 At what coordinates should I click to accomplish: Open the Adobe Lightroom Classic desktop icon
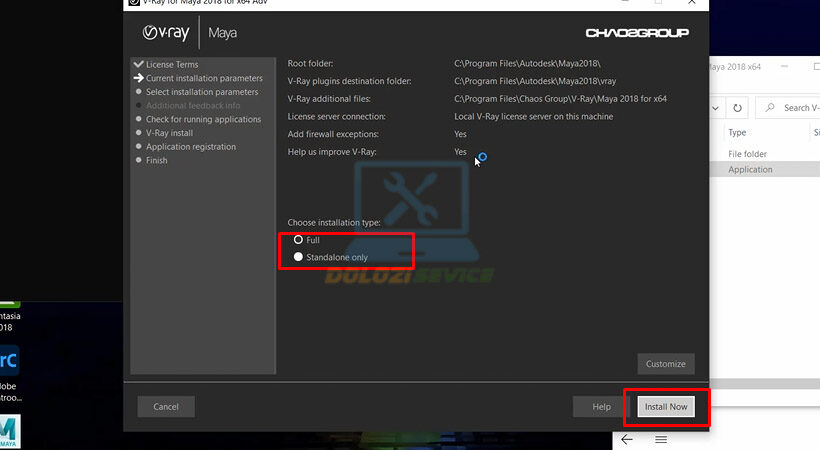pos(9,359)
